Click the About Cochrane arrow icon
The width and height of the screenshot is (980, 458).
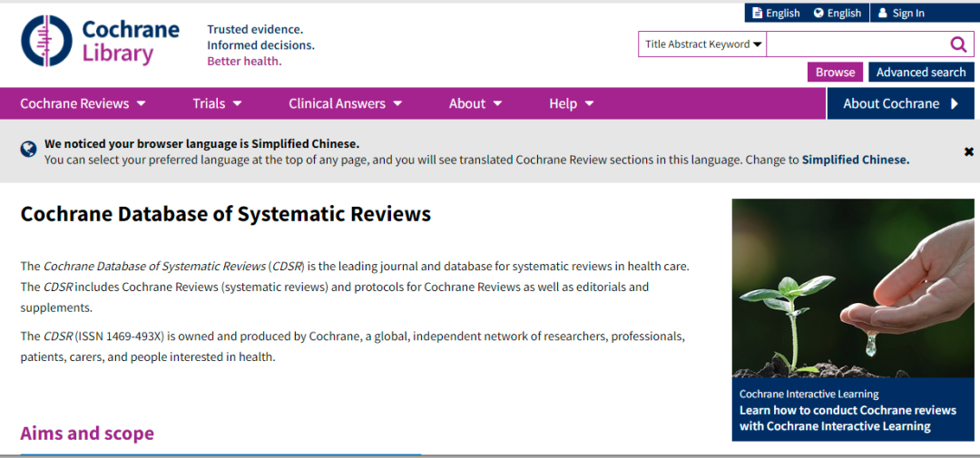(955, 103)
